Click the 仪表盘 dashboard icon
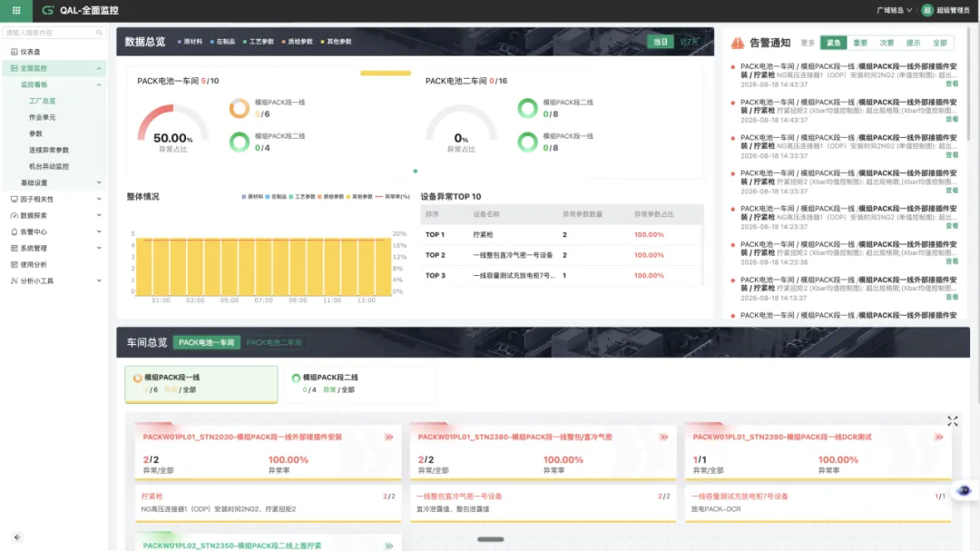This screenshot has width=980, height=551. pos(14,52)
